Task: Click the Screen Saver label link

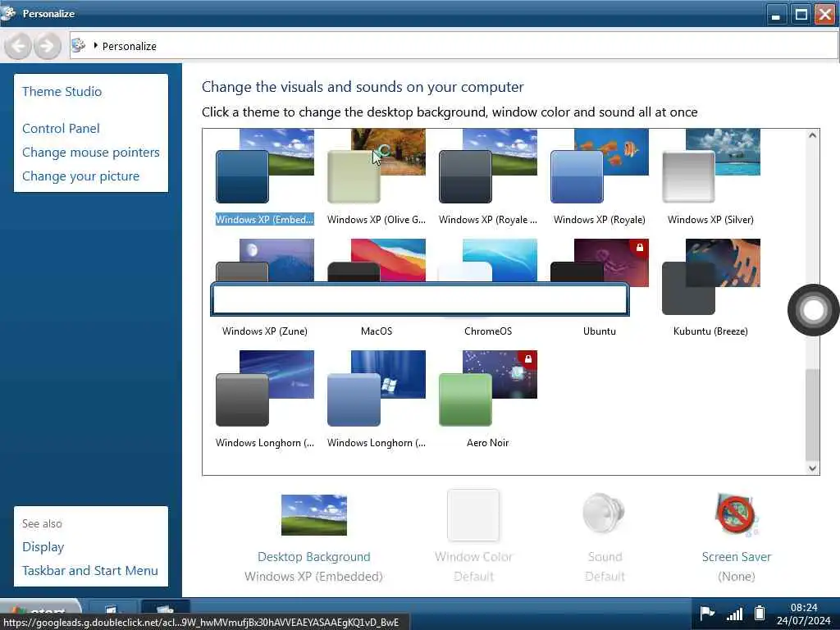Action: 737,557
